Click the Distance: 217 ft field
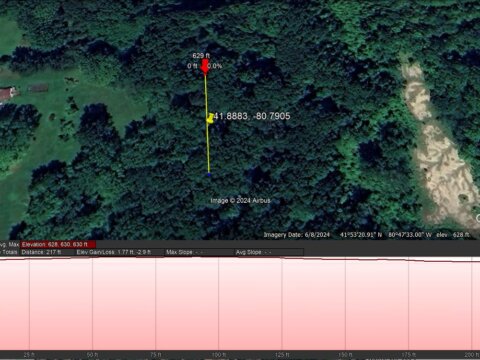 [x=41, y=252]
